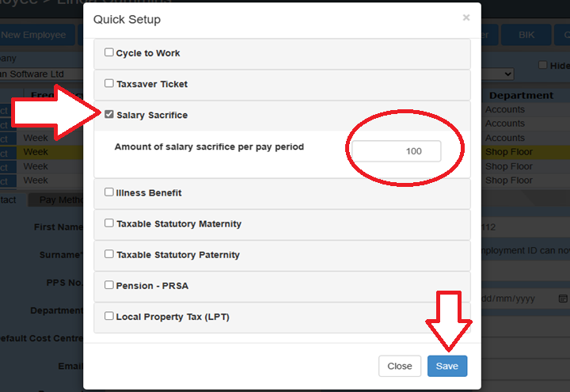Toggle the Hide checkbox at top right

542,65
